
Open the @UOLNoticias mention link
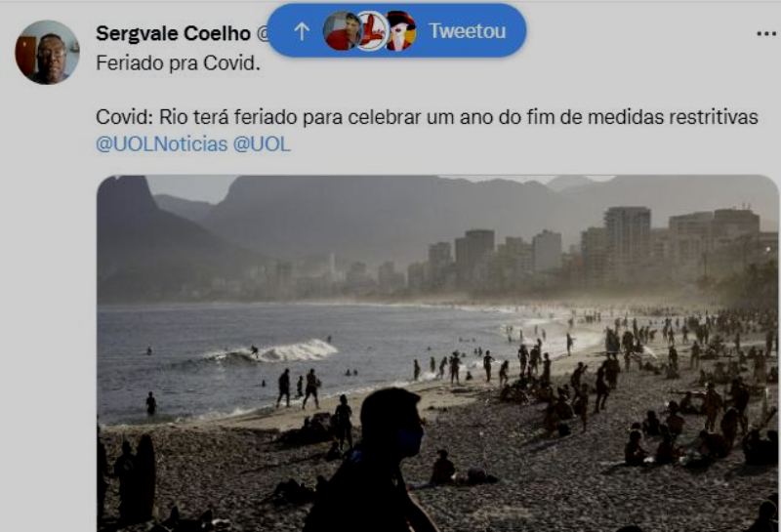tap(161, 144)
